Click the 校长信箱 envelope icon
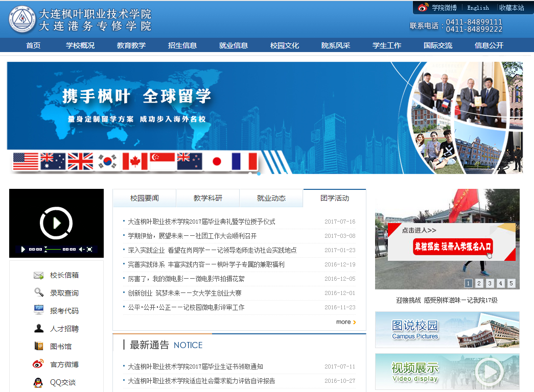The height and width of the screenshot is (392, 534). tap(39, 276)
